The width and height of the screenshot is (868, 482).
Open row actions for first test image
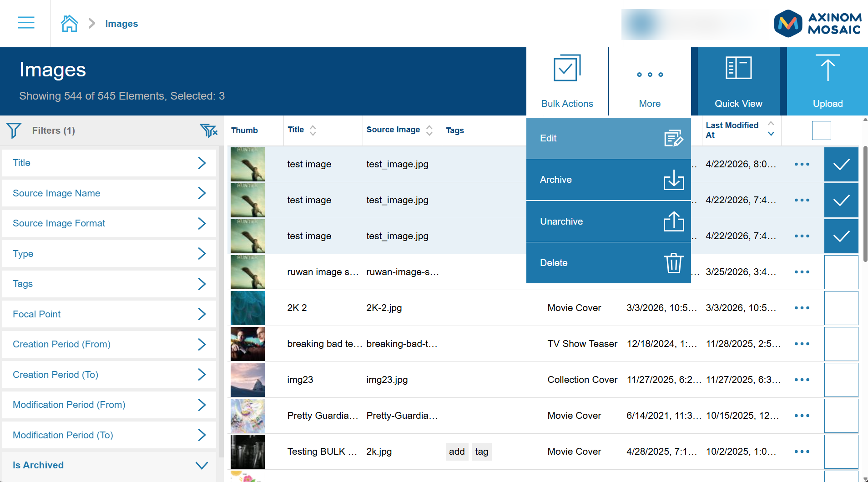tap(802, 164)
